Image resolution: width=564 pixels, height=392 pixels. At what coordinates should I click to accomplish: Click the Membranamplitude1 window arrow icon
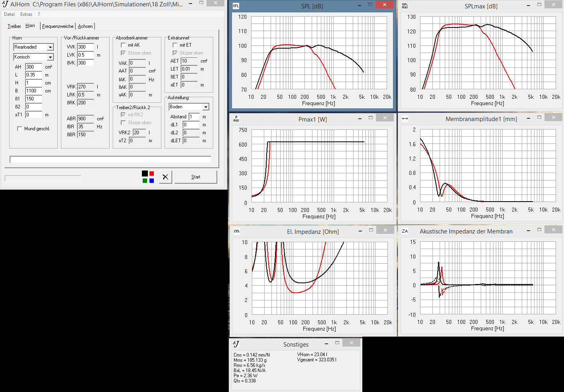405,118
